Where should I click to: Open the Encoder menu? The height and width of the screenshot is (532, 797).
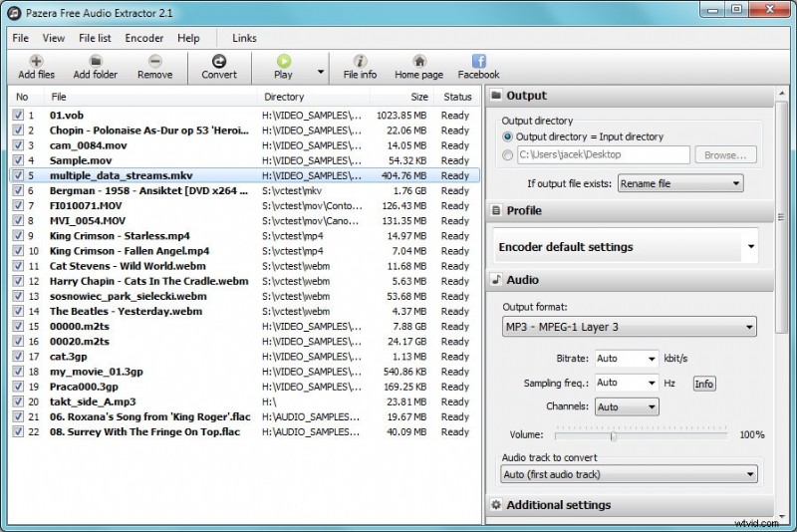tap(144, 38)
